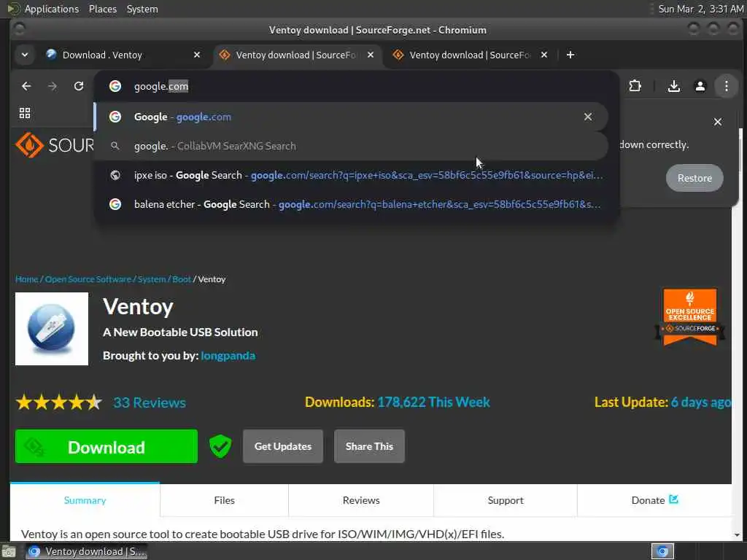Click the System breadcrumb link

click(152, 279)
